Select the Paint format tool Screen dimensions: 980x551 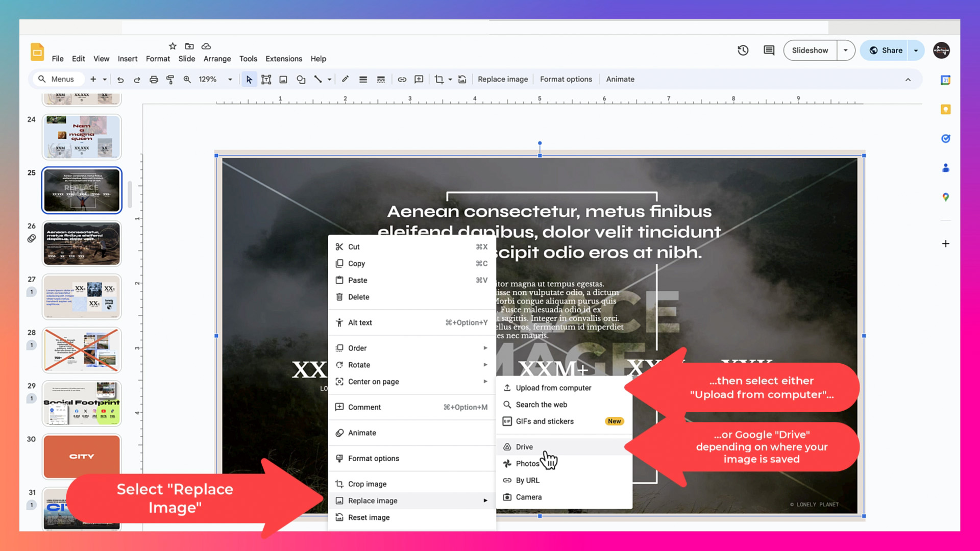pyautogui.click(x=170, y=79)
